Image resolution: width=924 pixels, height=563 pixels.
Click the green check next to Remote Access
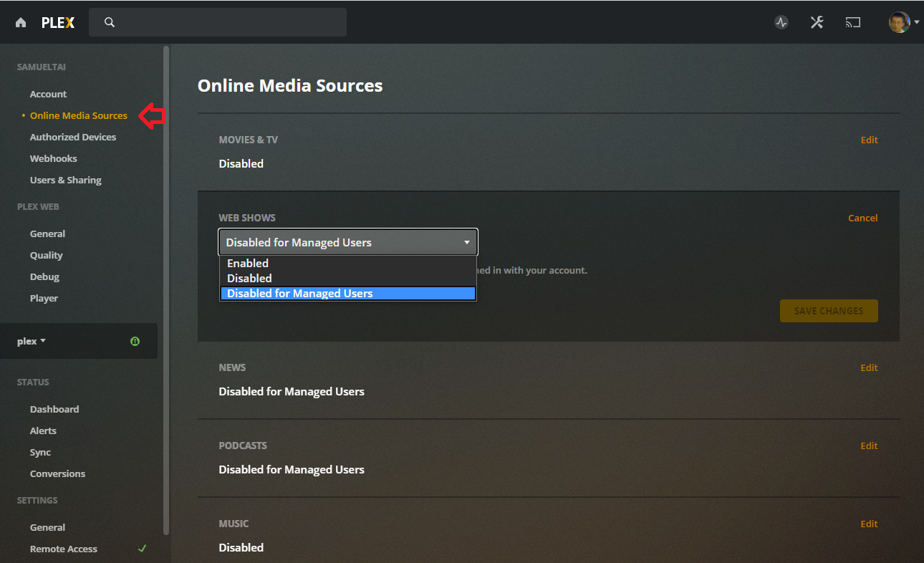pos(142,549)
